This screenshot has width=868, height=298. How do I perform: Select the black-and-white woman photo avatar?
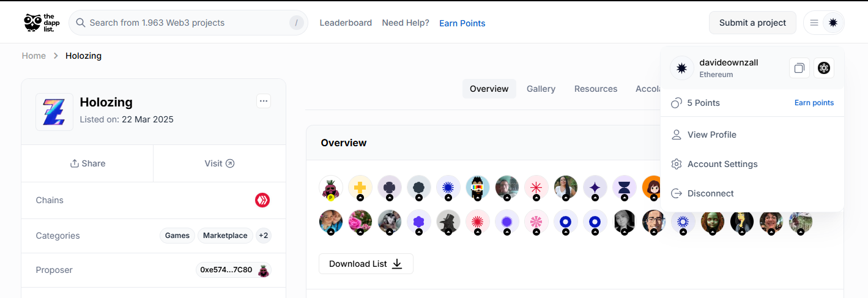[625, 222]
